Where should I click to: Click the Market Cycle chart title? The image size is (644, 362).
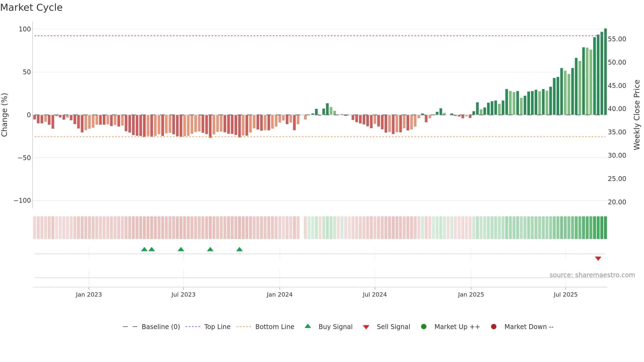tap(31, 8)
